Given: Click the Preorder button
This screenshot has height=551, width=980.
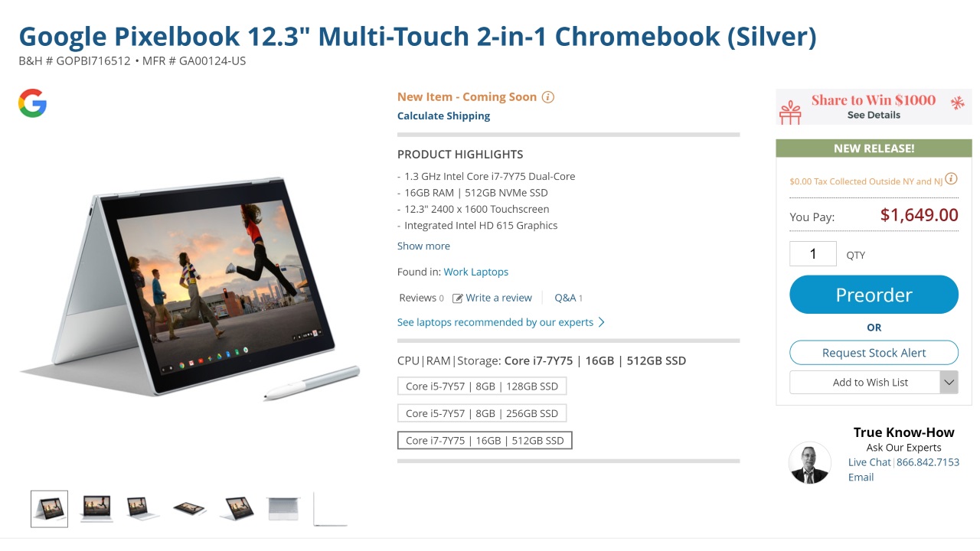Looking at the screenshot, I should point(874,295).
